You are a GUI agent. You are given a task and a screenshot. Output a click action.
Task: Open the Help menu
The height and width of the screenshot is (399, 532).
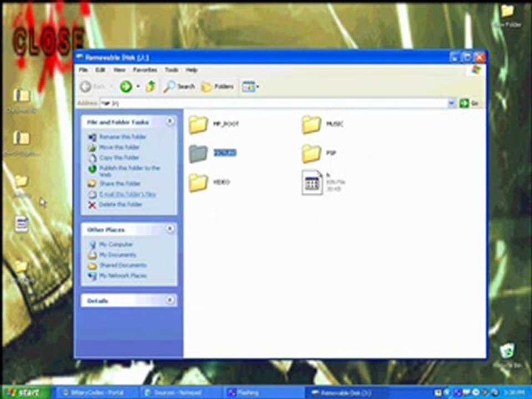pos(191,70)
